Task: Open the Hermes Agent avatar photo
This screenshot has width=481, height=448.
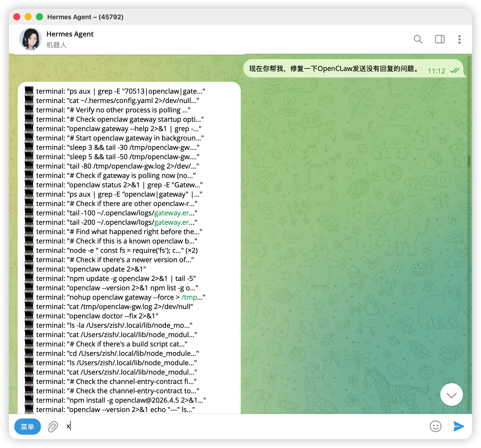Action: [x=31, y=39]
